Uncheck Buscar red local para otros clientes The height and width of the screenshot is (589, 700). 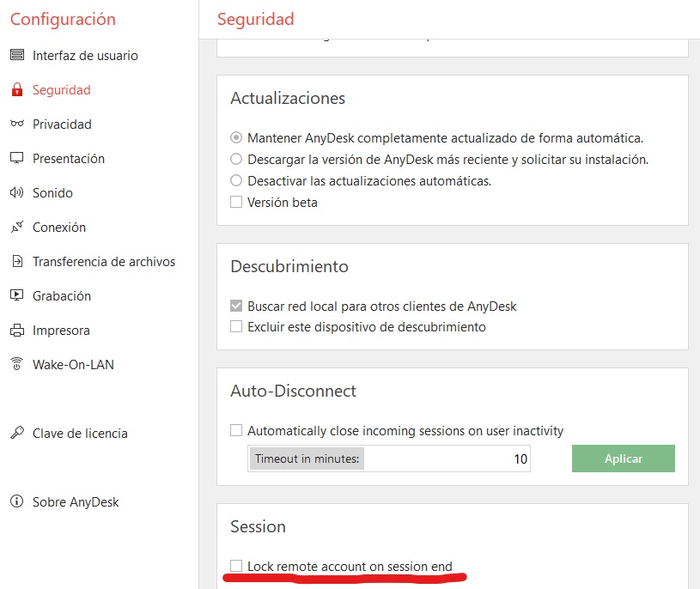point(236,306)
